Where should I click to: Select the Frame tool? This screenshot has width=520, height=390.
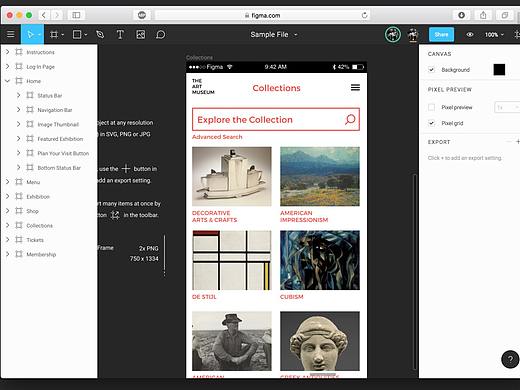[54, 34]
